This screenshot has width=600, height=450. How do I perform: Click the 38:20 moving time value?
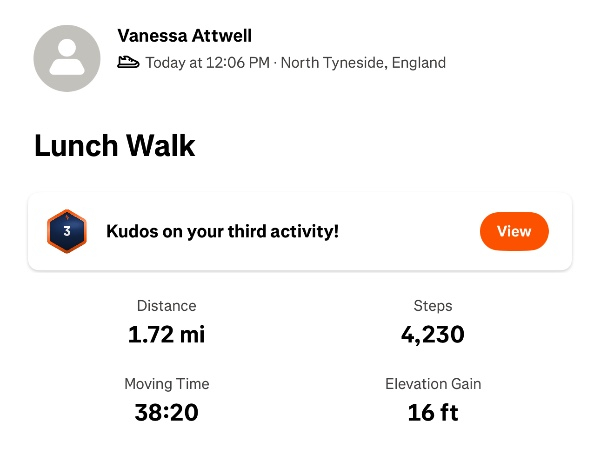[x=166, y=412]
